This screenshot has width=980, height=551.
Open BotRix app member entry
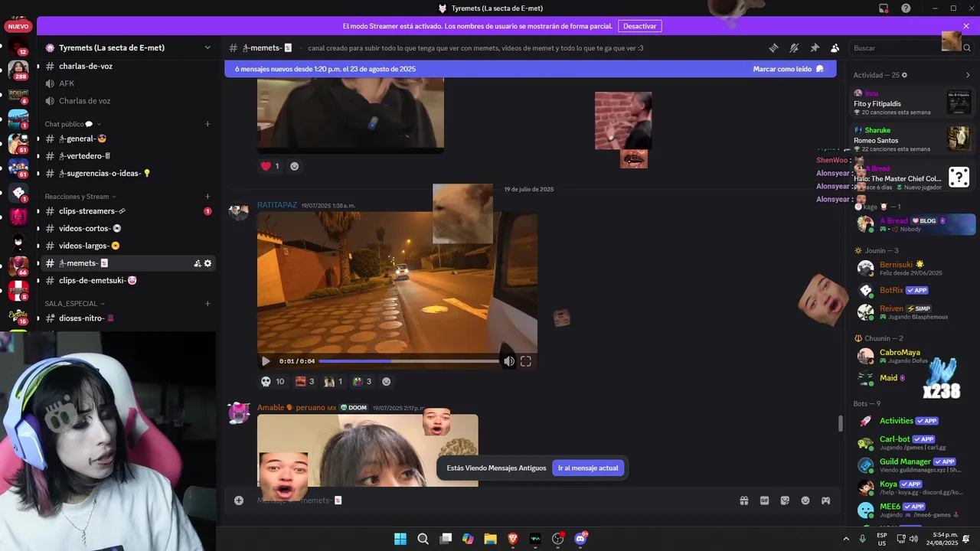coord(913,290)
